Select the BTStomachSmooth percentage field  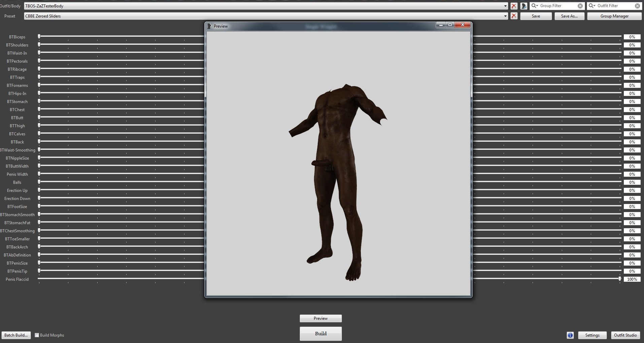tap(632, 215)
